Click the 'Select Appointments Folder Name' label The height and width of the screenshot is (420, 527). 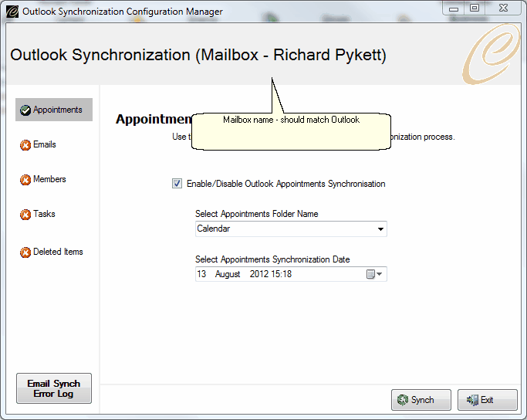point(257,214)
